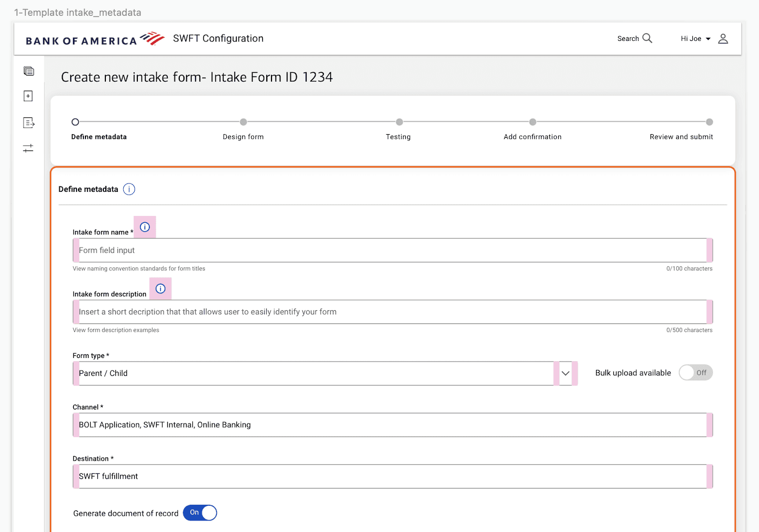The image size is (759, 532).
Task: Click the SWFT Configuration title
Action: [x=218, y=38]
